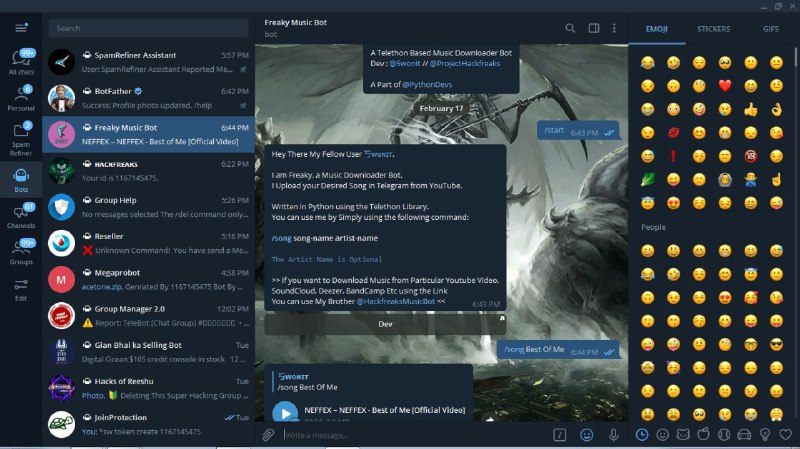The image size is (800, 449).
Task: Open SpamRefiner Assistant chat
Action: (148, 62)
